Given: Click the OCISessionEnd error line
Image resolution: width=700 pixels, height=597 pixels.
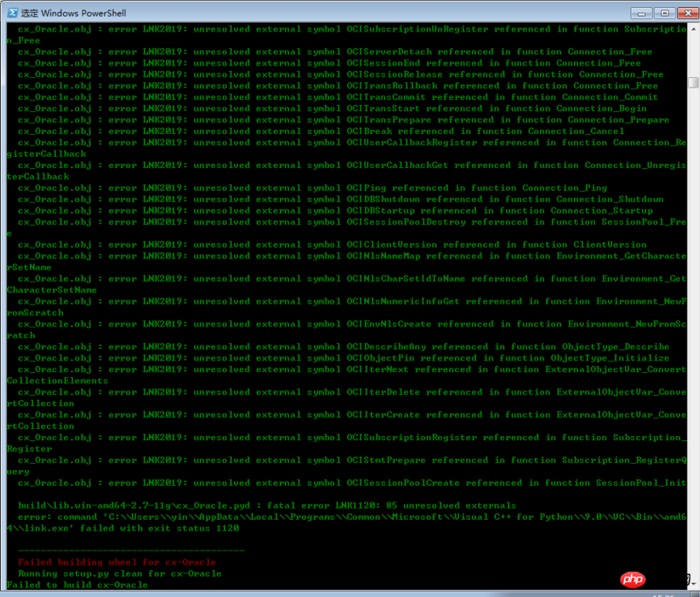Looking at the screenshot, I should tap(329, 63).
